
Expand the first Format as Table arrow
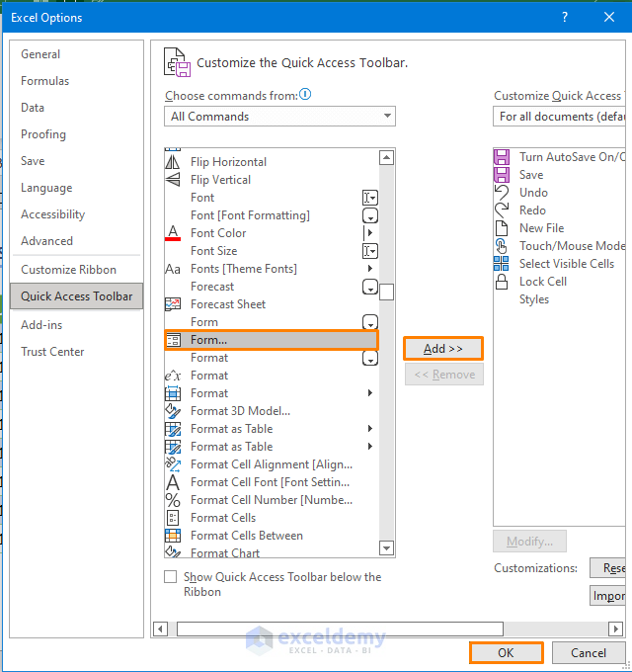point(370,429)
